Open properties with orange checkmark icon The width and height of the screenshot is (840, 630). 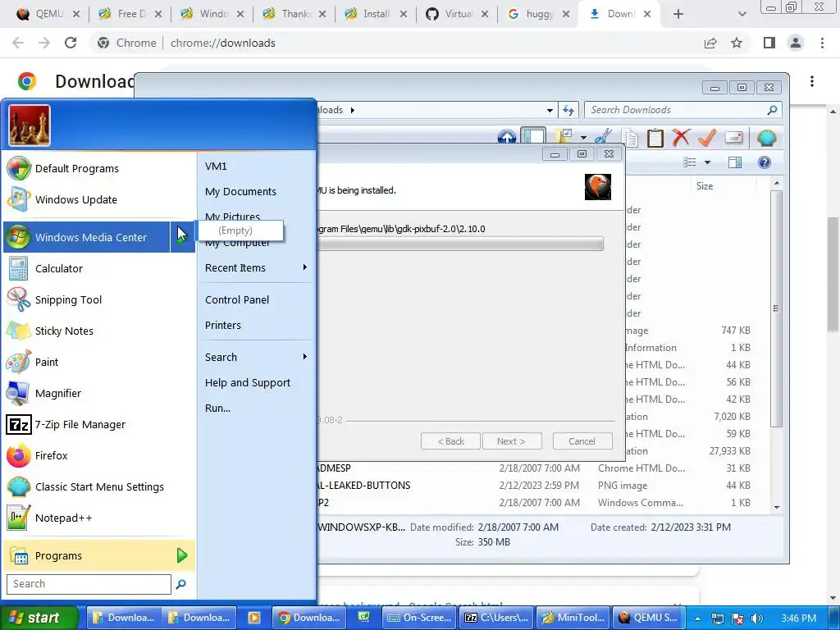pyautogui.click(x=707, y=138)
